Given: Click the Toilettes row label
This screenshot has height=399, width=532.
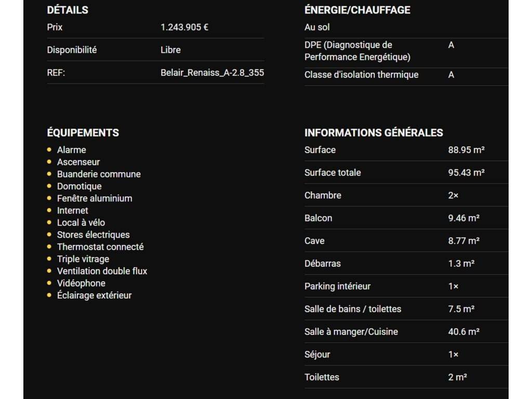Looking at the screenshot, I should 322,377.
